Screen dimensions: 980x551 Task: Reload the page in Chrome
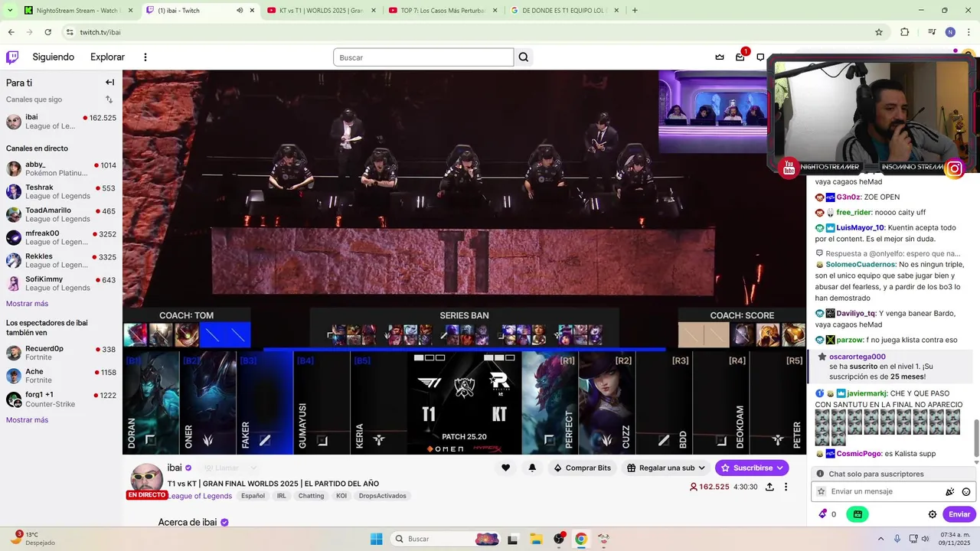pos(48,32)
